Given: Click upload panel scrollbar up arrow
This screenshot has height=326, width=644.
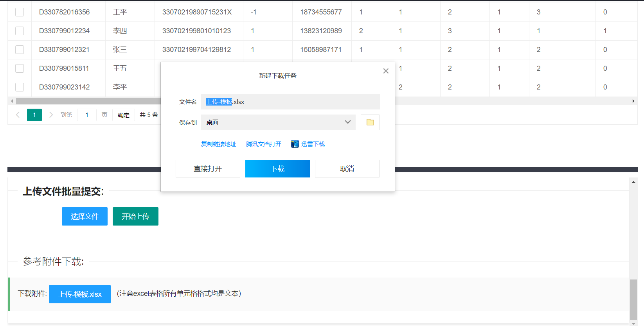Looking at the screenshot, I should [x=633, y=182].
